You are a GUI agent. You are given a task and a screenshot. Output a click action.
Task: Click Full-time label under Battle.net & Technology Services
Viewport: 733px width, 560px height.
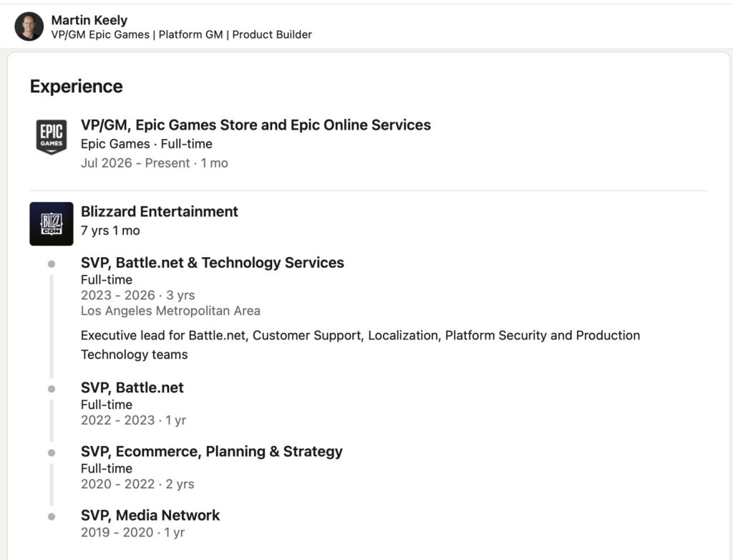click(x=107, y=280)
